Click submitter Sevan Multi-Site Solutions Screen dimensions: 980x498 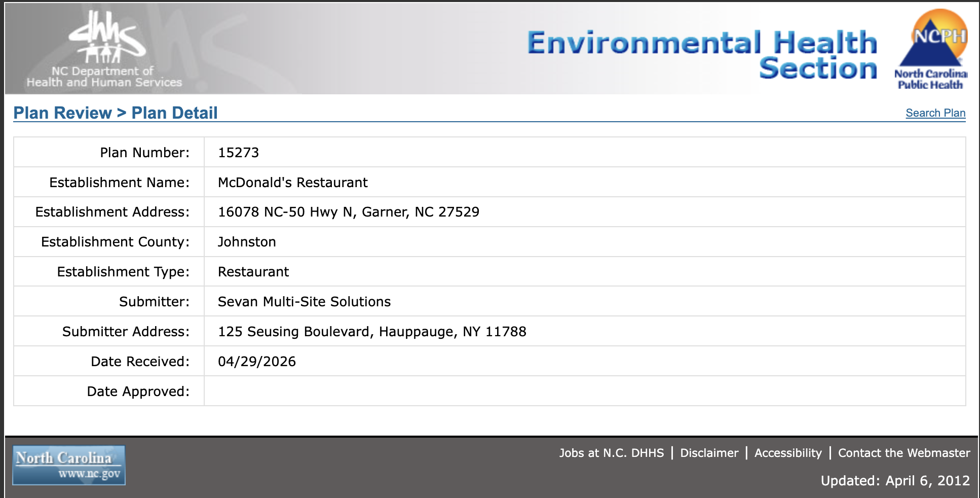click(304, 302)
